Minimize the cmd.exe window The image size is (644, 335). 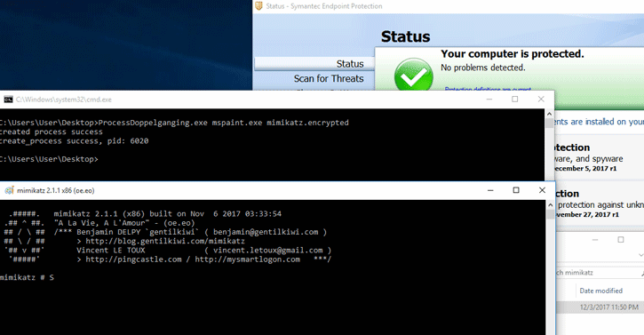click(489, 99)
